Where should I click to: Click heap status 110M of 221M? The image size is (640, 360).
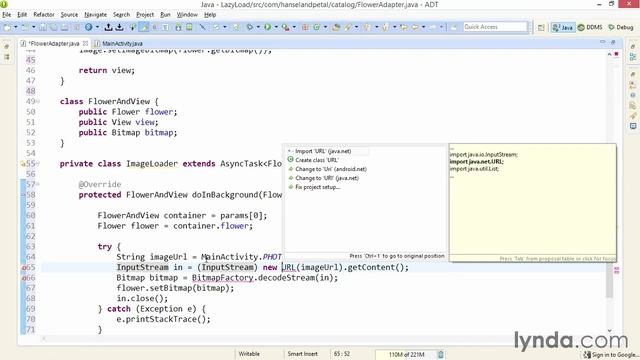tap(406, 355)
